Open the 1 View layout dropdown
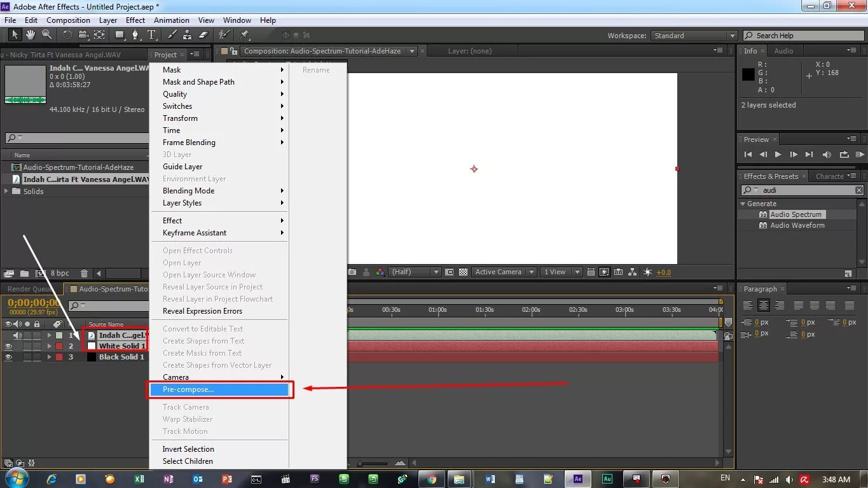Image resolution: width=868 pixels, height=488 pixels. (x=561, y=272)
